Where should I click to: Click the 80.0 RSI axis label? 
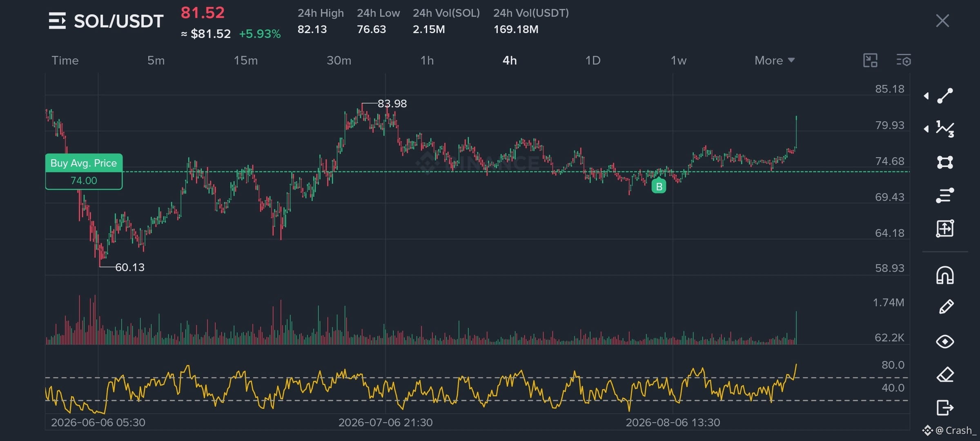pos(893,365)
